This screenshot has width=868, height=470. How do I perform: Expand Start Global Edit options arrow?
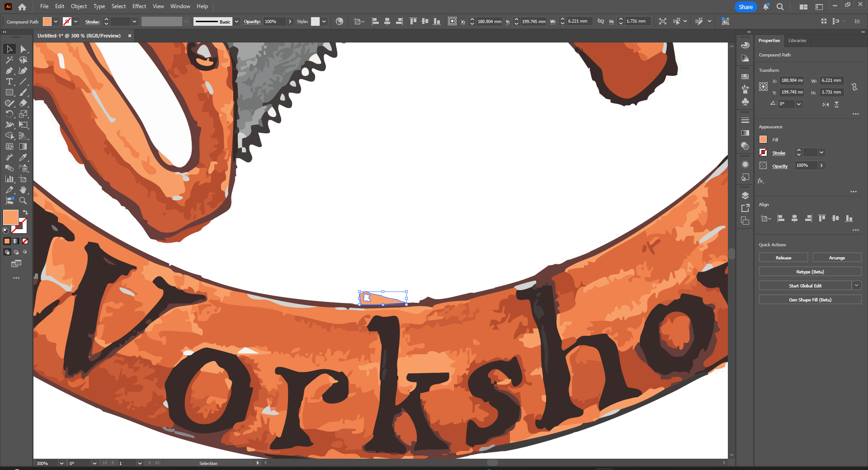click(x=857, y=286)
